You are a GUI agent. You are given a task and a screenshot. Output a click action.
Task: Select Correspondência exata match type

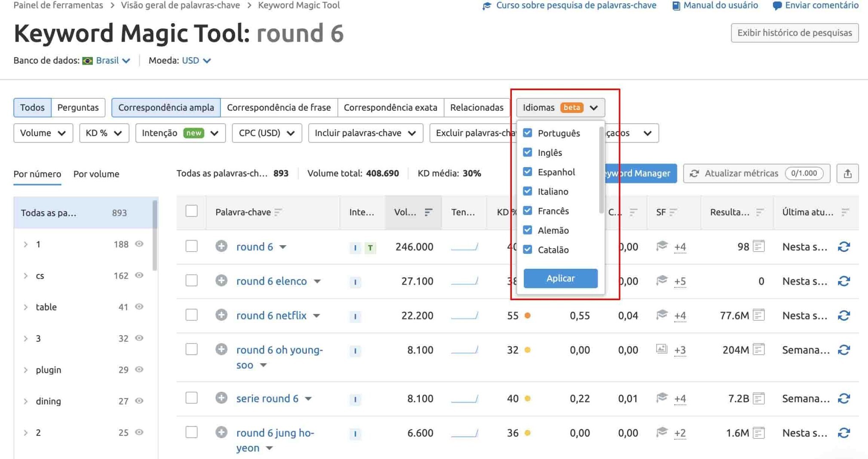pyautogui.click(x=391, y=107)
